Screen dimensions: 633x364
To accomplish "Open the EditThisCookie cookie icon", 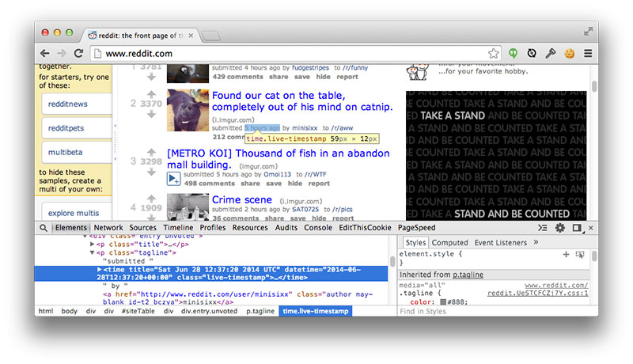I will click(x=569, y=53).
